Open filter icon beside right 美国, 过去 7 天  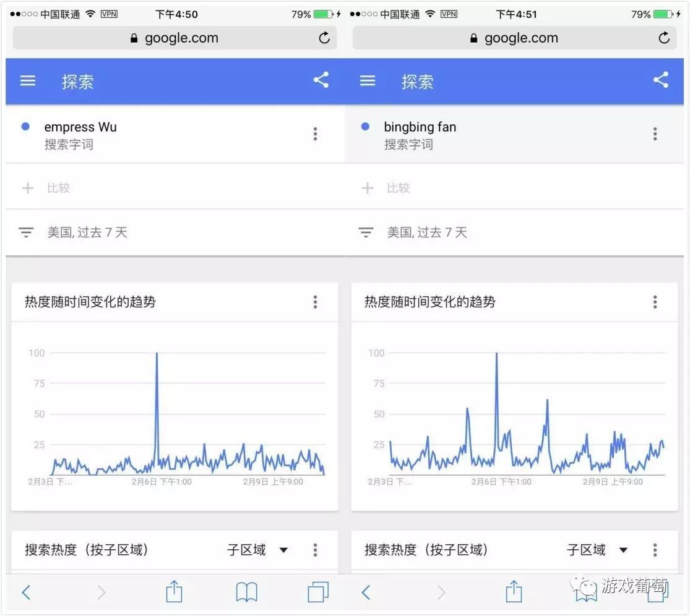[366, 232]
